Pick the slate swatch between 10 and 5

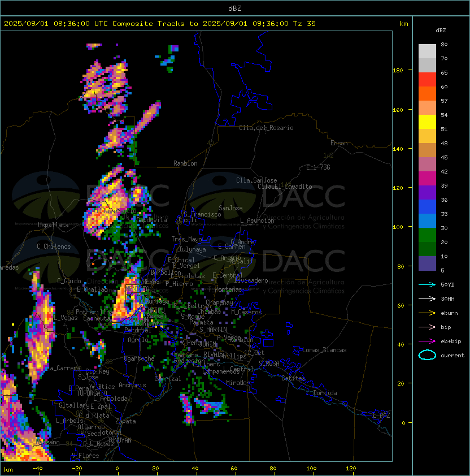pyautogui.click(x=427, y=263)
